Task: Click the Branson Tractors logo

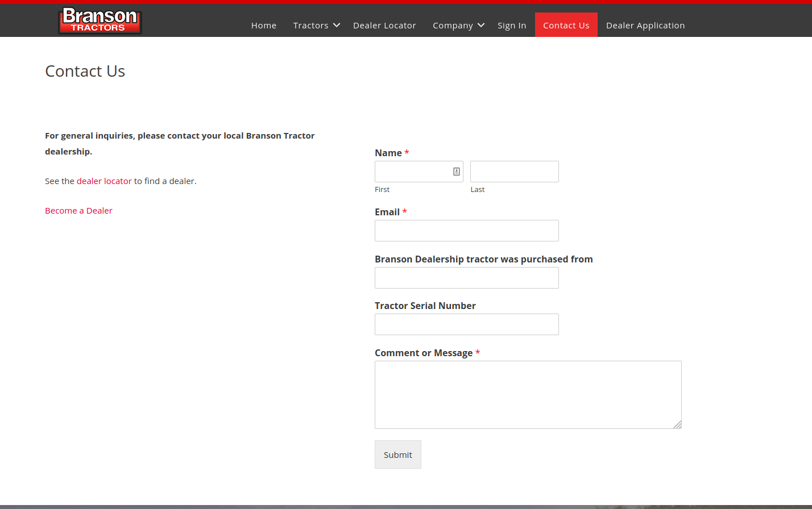Action: tap(100, 20)
